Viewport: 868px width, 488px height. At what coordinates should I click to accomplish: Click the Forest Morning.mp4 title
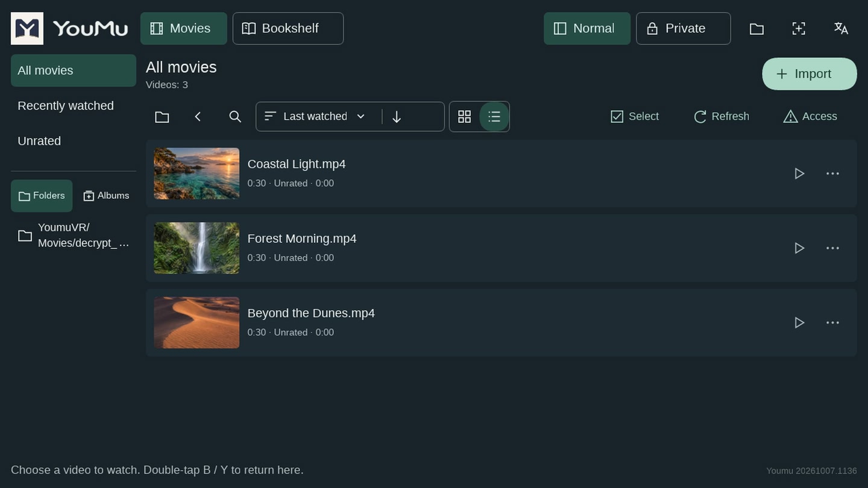click(302, 239)
